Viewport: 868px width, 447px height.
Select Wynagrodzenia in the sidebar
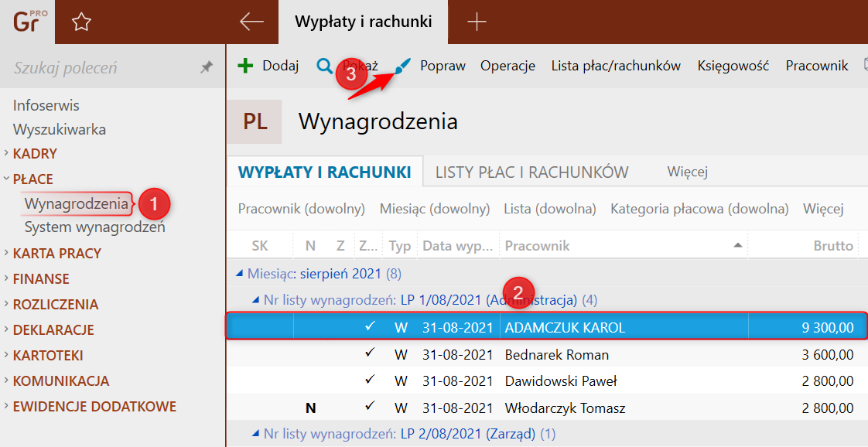point(77,203)
